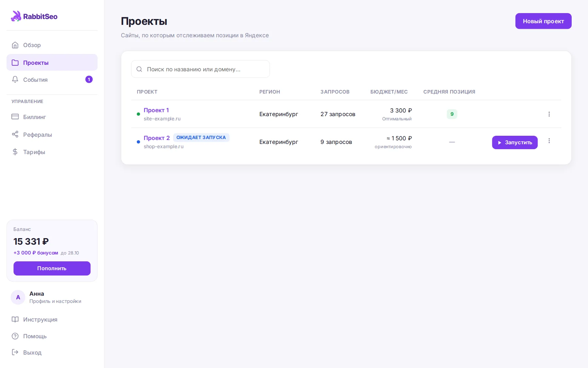Click the balance amount 15 331 ₽
The image size is (588, 368).
pos(31,241)
